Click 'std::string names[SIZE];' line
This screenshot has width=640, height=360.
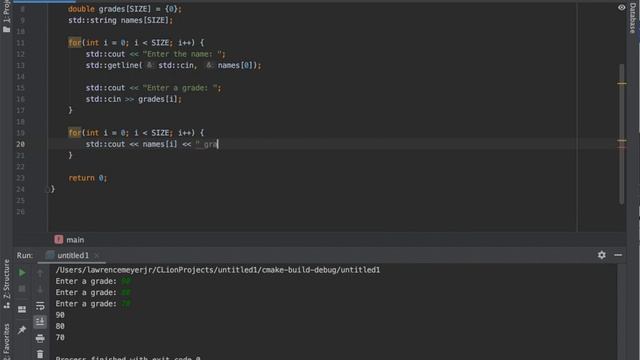(120, 20)
